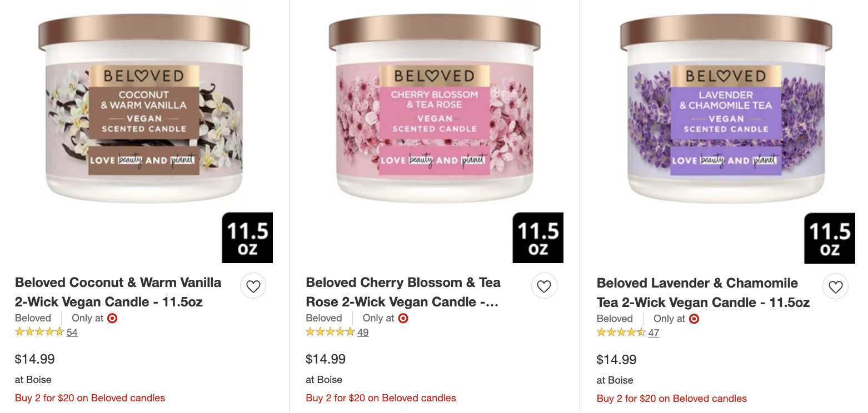
Task: Open the 49 reviews link
Action: pyautogui.click(x=363, y=333)
